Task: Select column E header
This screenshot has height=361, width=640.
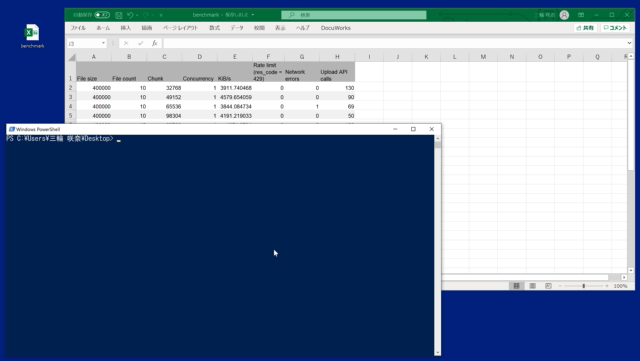Action: 235,57
